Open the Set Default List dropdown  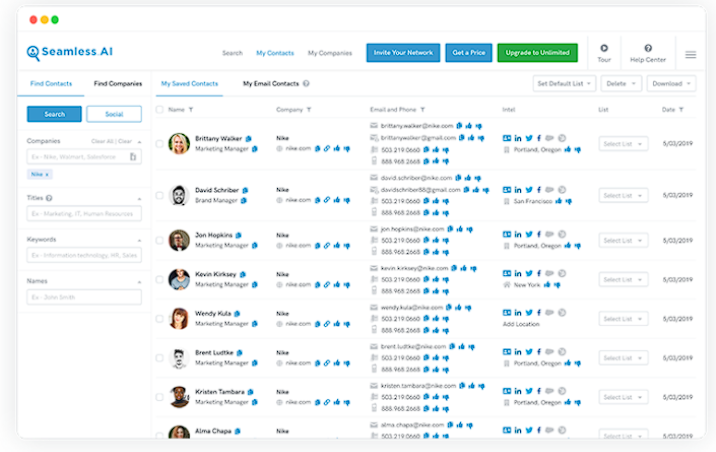click(x=564, y=84)
